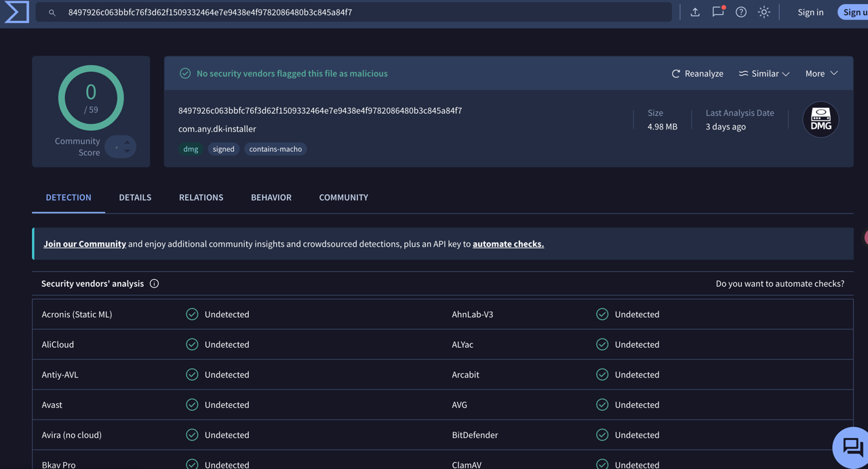Vote using the Community Score toggle
This screenshot has width=868, height=469.
coord(121,147)
